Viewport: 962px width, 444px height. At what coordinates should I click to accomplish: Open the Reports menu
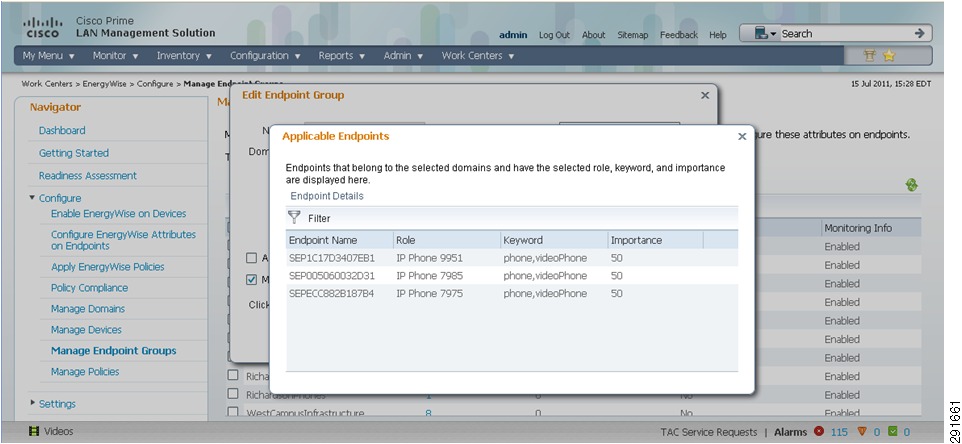[341, 55]
